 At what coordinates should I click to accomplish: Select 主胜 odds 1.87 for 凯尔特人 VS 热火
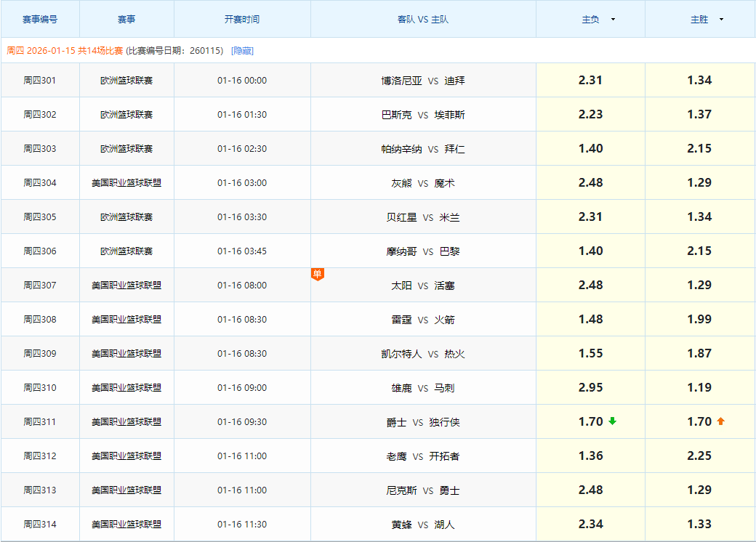coord(699,354)
